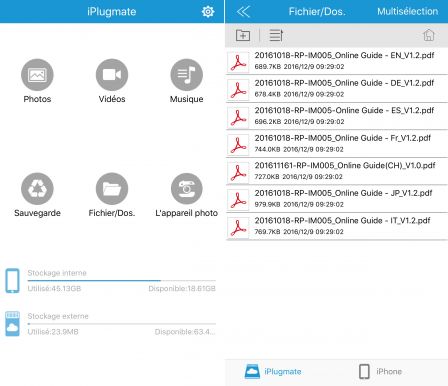Tap the 744.0KB file size text
The height and width of the screenshot is (386, 448).
(267, 149)
